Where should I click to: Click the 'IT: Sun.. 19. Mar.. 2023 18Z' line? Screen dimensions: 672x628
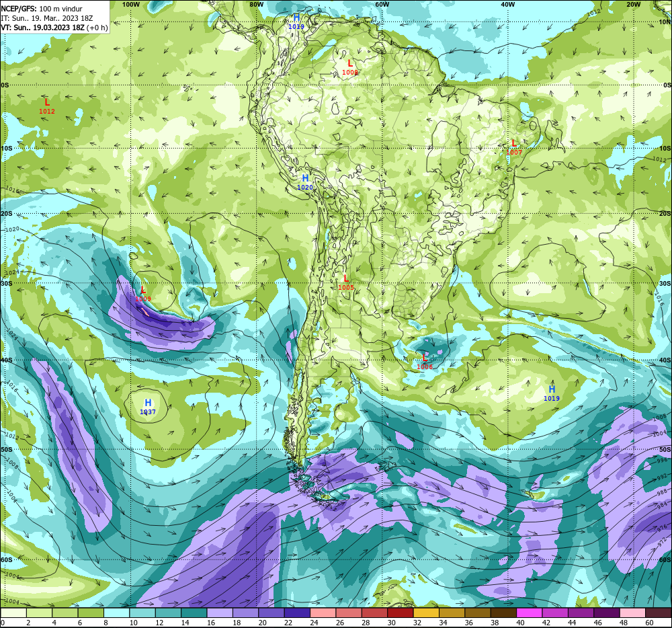pyautogui.click(x=47, y=18)
